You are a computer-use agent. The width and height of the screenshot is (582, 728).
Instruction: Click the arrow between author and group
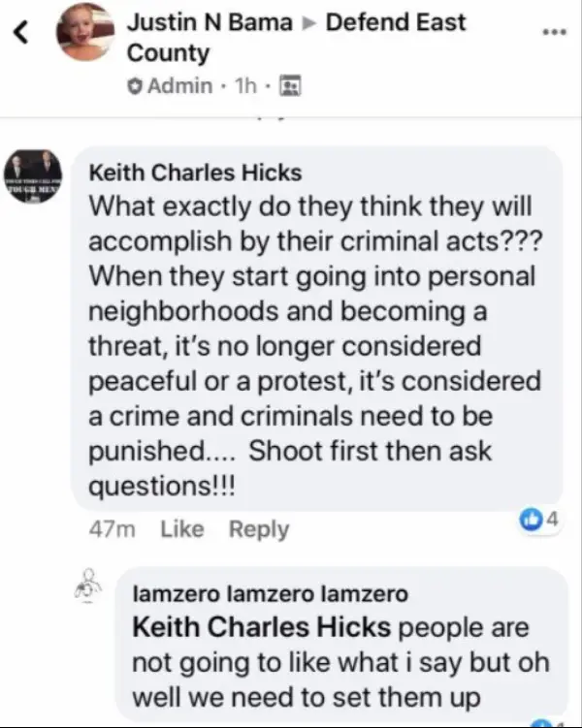click(308, 23)
